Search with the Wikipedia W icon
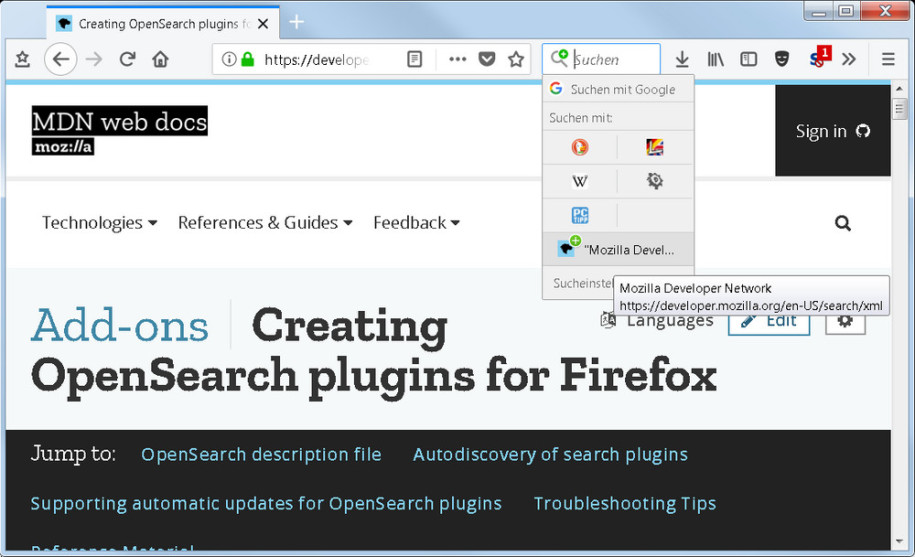This screenshot has width=915, height=557. pos(579,181)
